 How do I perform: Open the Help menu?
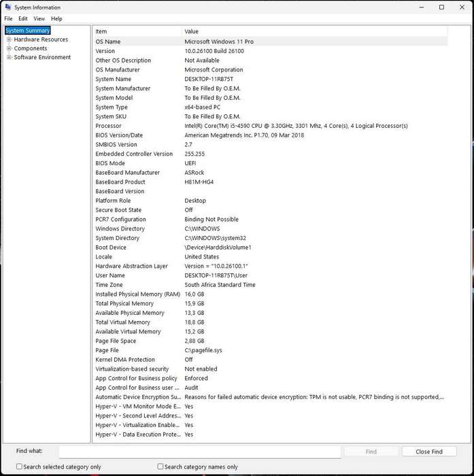tap(56, 18)
